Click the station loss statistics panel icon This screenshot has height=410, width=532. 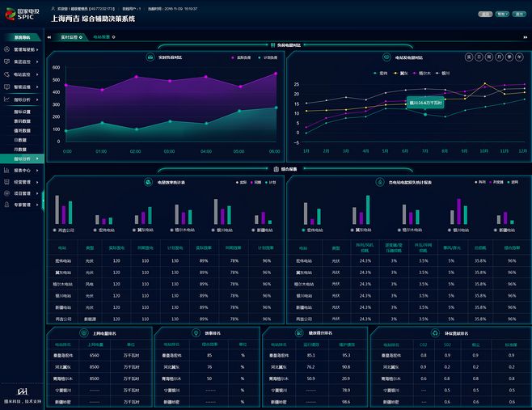click(x=380, y=182)
